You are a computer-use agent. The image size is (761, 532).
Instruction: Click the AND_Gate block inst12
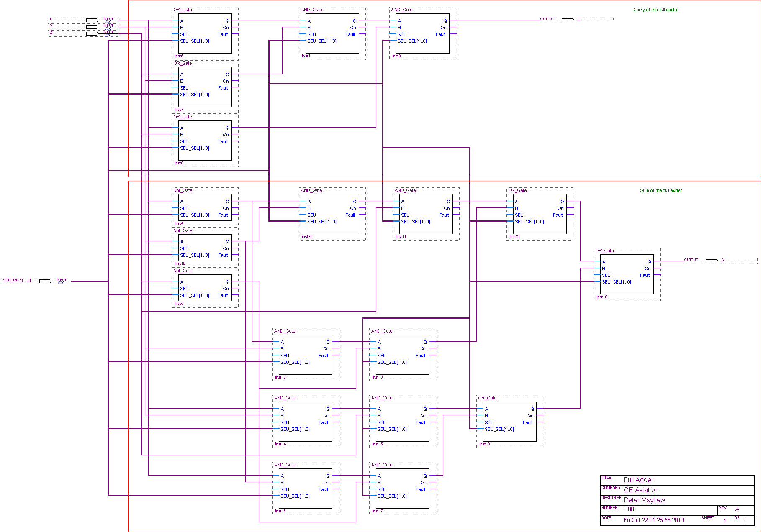(305, 355)
